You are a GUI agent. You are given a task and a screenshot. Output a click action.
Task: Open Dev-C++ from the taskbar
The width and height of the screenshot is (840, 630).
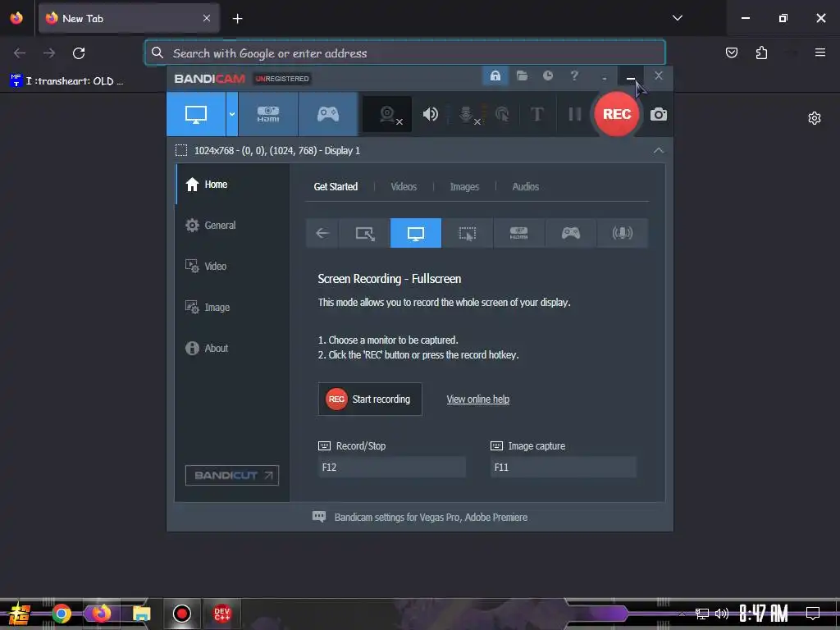[221, 614]
